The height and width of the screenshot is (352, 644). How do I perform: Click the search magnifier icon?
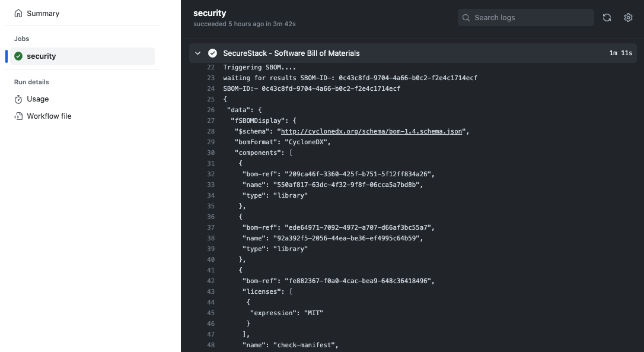(466, 18)
